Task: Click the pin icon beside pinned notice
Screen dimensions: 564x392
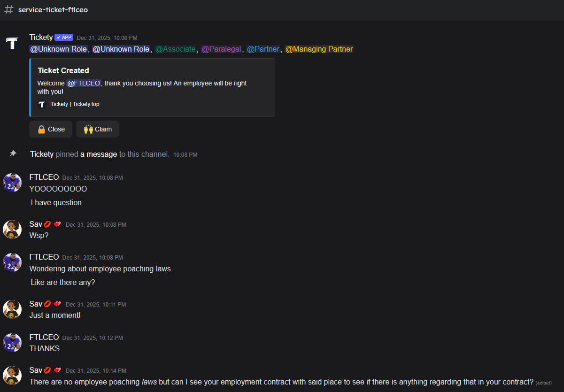Action: [x=13, y=154]
